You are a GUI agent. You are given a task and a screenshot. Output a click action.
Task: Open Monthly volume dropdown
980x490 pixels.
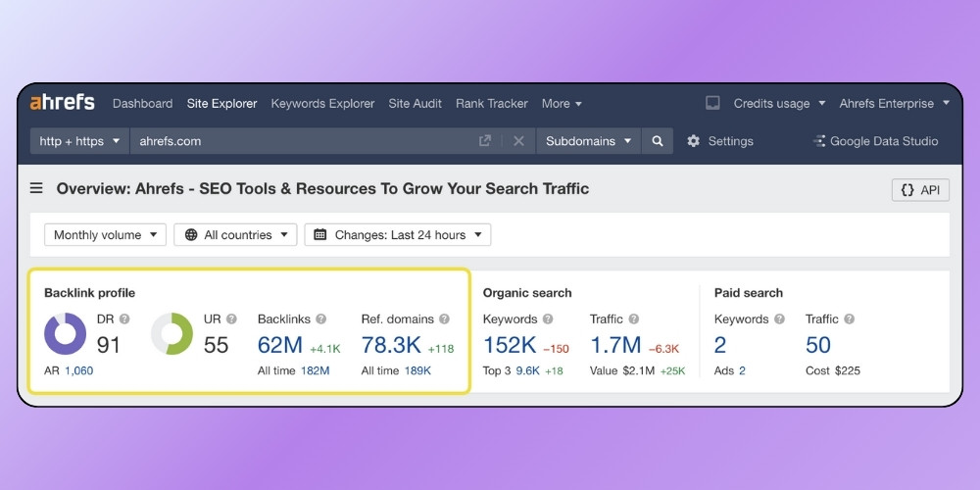tap(105, 235)
